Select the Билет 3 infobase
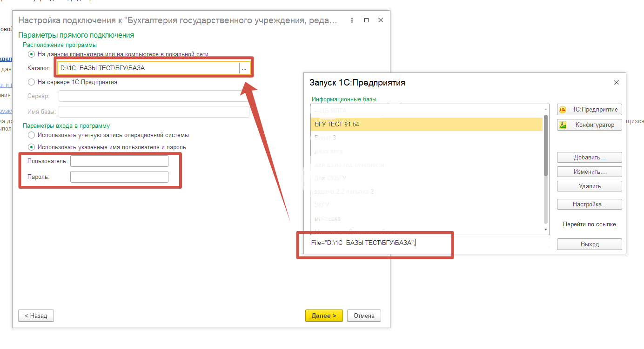This screenshot has height=349, width=644. [427, 138]
